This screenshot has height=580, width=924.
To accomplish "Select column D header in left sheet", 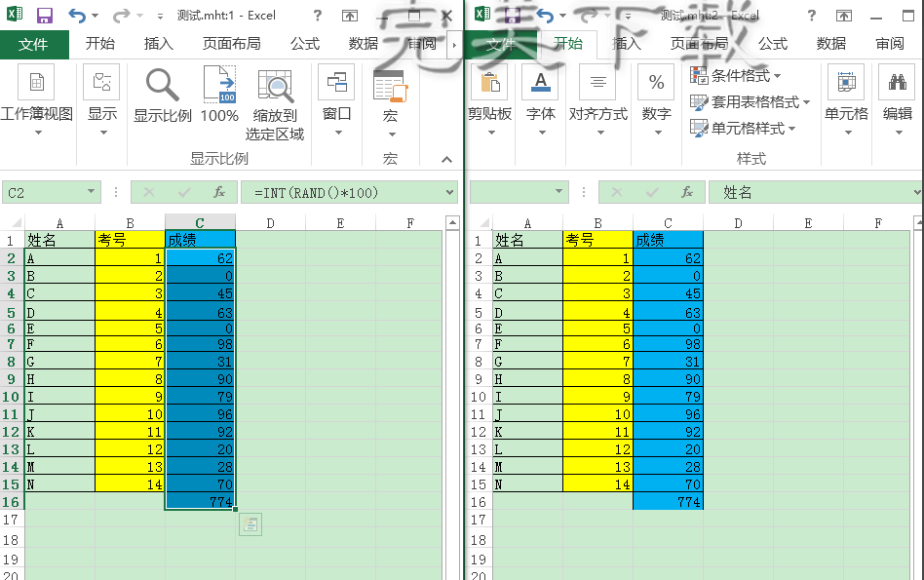I will [270, 223].
